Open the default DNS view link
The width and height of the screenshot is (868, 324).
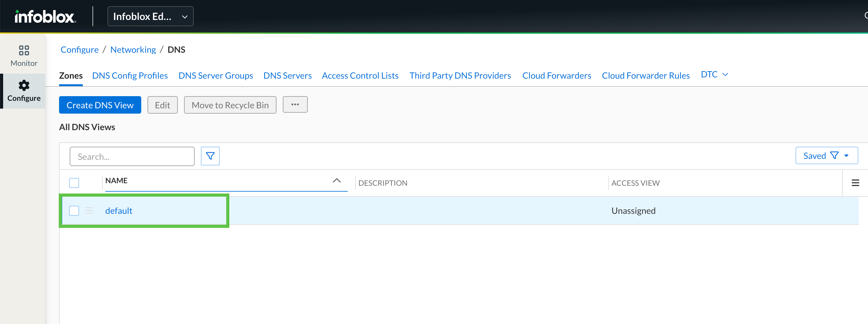pyautogui.click(x=119, y=211)
